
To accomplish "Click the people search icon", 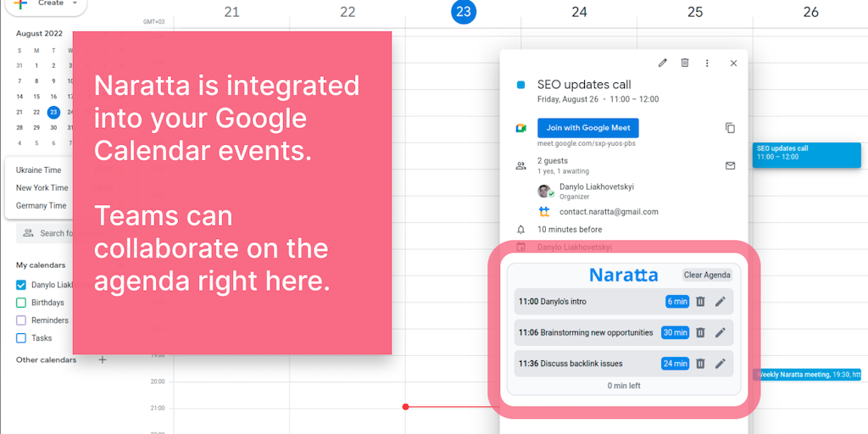I will tap(28, 233).
